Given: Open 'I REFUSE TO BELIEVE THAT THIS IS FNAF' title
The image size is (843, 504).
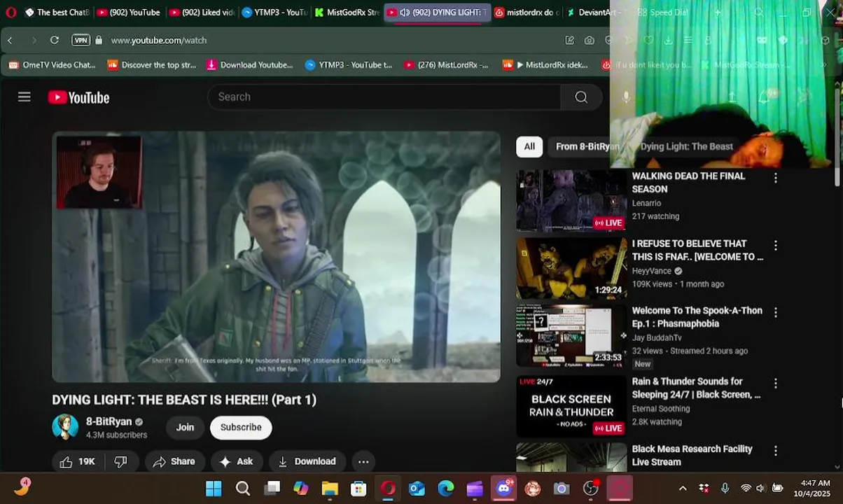Looking at the screenshot, I should [x=697, y=250].
